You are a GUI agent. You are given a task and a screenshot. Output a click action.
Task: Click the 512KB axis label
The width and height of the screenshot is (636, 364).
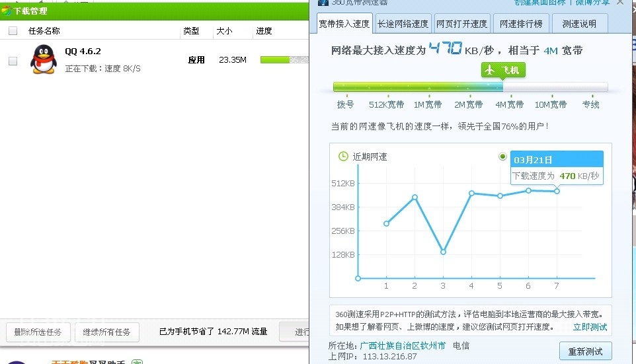coord(342,183)
